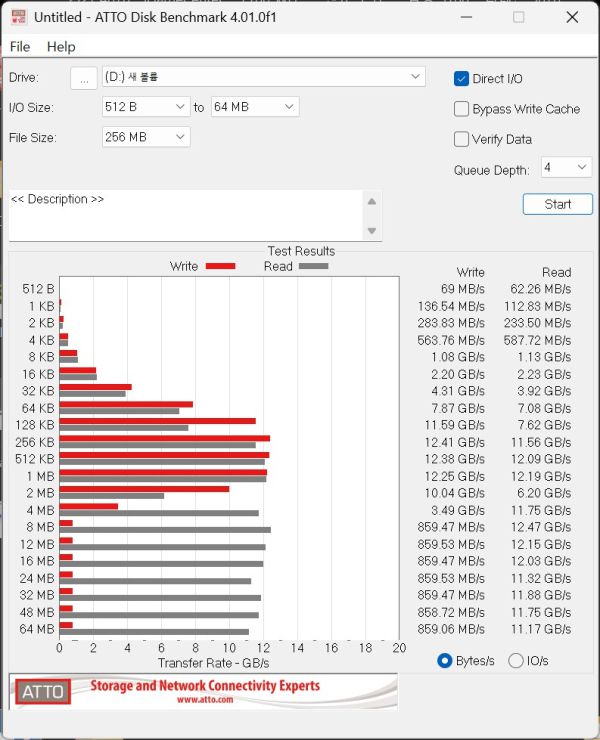Click the 62.26 MB/s read value
Viewport: 600px width, 740px height.
click(x=541, y=289)
